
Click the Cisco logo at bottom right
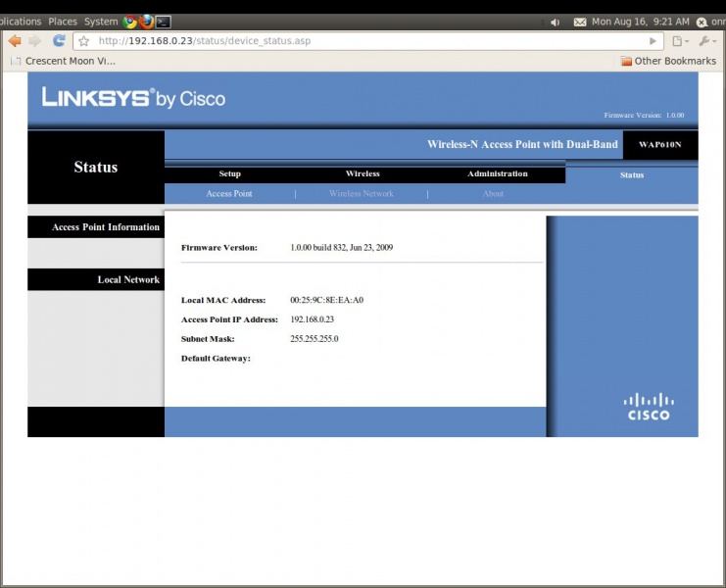pos(649,407)
